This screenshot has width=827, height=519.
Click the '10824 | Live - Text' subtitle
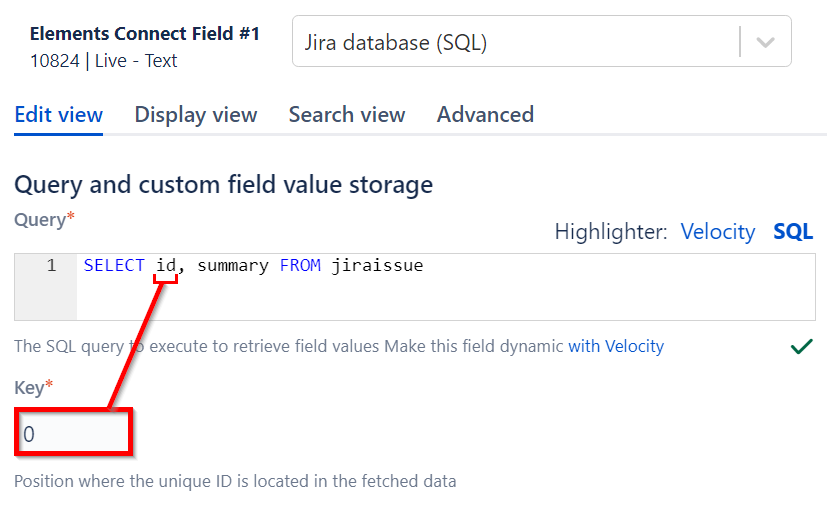point(104,60)
